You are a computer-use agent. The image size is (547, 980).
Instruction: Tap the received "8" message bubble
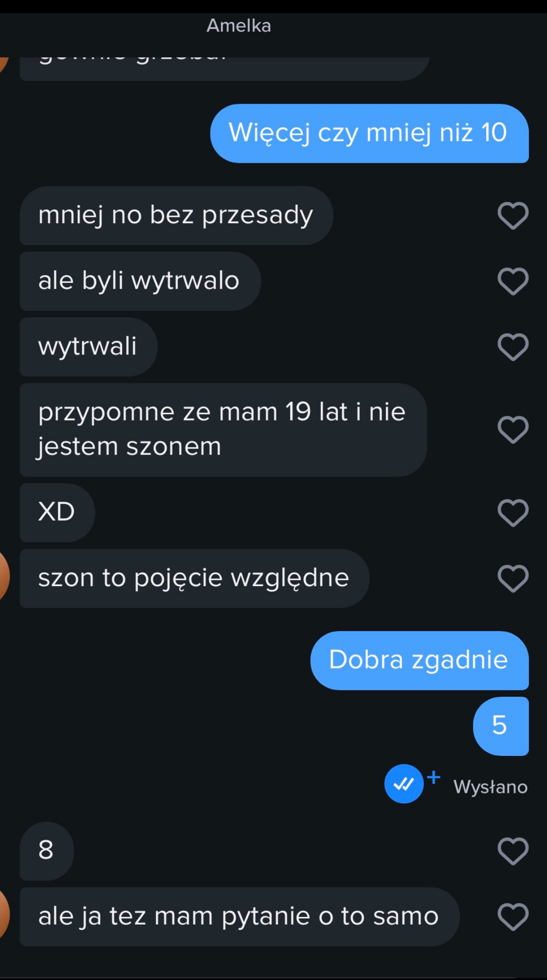(x=47, y=851)
